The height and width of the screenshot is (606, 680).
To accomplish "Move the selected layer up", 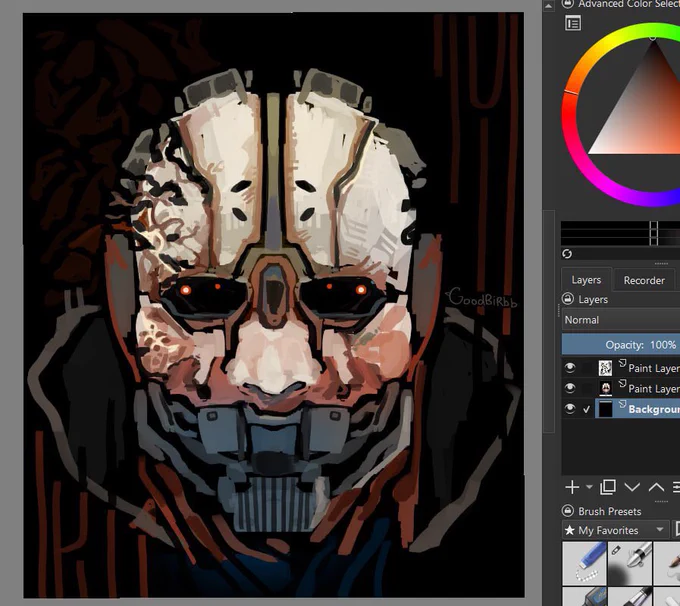I will pyautogui.click(x=656, y=487).
